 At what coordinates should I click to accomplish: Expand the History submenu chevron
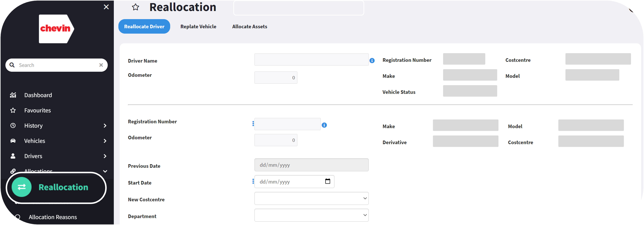click(105, 126)
